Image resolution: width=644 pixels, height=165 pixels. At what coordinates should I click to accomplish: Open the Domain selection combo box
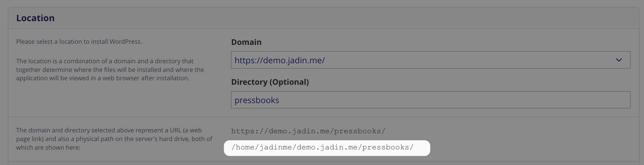point(431,60)
